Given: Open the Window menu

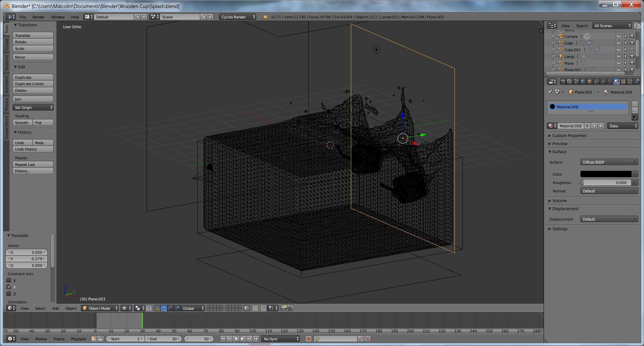Looking at the screenshot, I should [x=58, y=17].
